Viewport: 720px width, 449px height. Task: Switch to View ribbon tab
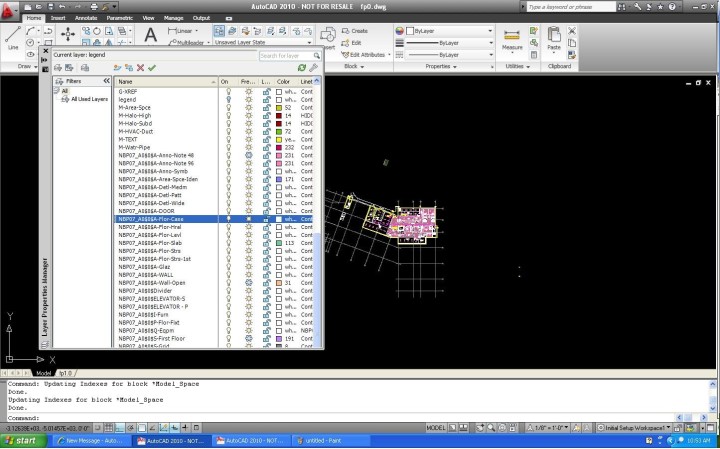[148, 18]
